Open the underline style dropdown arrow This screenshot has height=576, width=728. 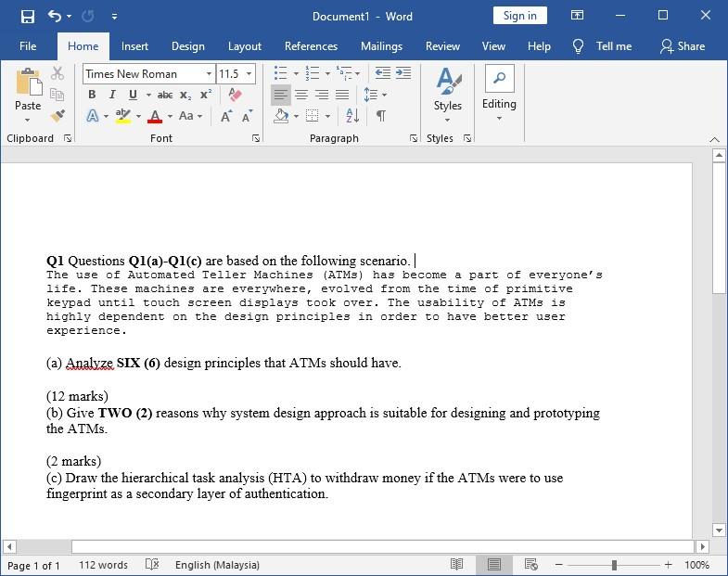148,96
